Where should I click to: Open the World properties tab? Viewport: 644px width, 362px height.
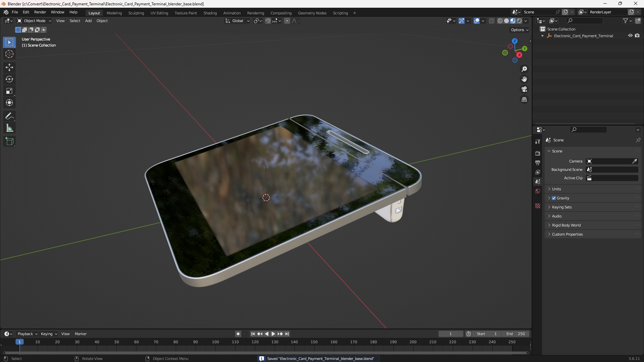(x=538, y=191)
